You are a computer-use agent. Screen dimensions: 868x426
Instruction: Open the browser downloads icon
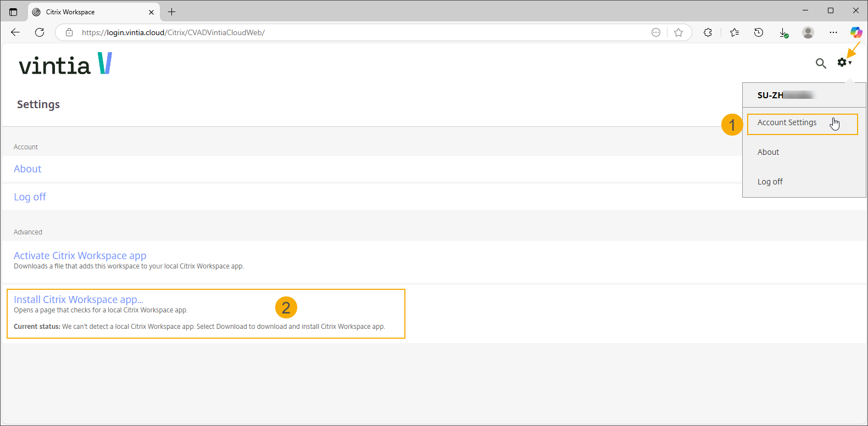[783, 32]
